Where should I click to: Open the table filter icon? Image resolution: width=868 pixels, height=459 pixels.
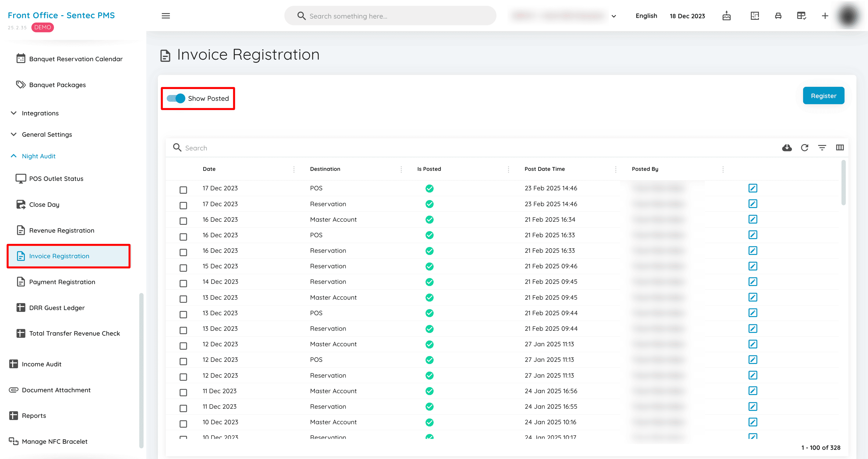pos(822,147)
